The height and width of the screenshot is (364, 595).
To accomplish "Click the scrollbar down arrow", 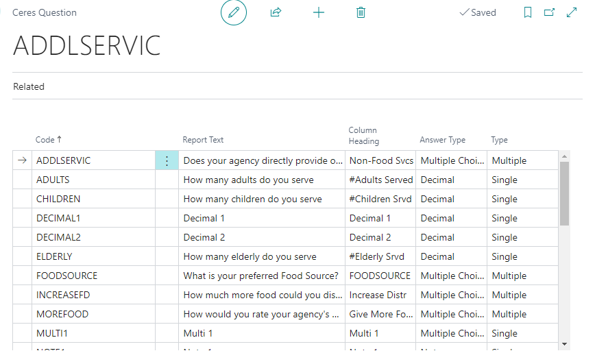I will [x=564, y=343].
